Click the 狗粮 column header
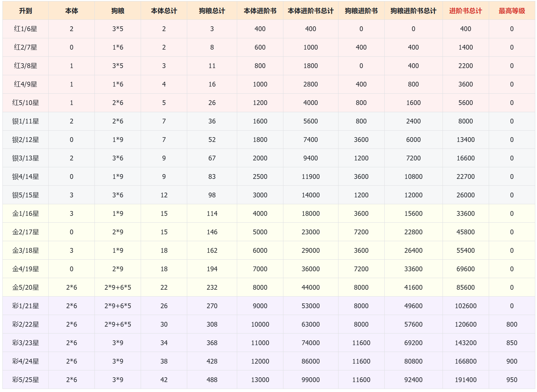This screenshot has width=537, height=392. click(118, 11)
